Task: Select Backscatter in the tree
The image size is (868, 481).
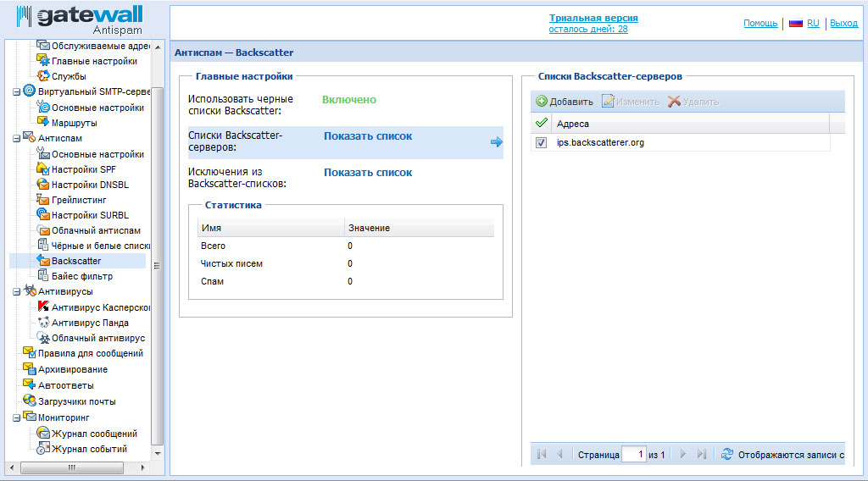Action: click(75, 261)
